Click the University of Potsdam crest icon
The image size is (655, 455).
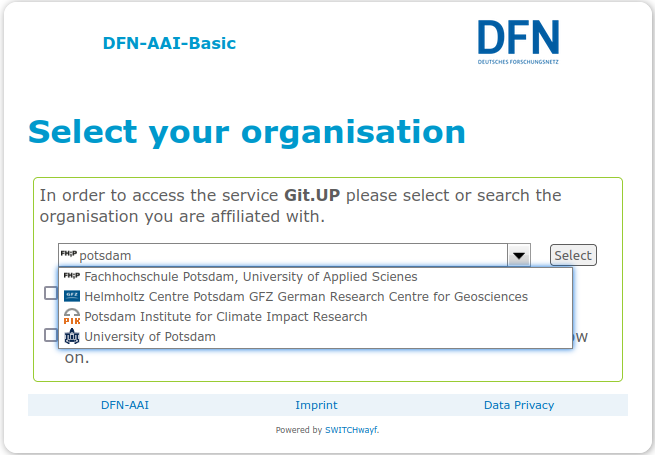pyautogui.click(x=72, y=336)
